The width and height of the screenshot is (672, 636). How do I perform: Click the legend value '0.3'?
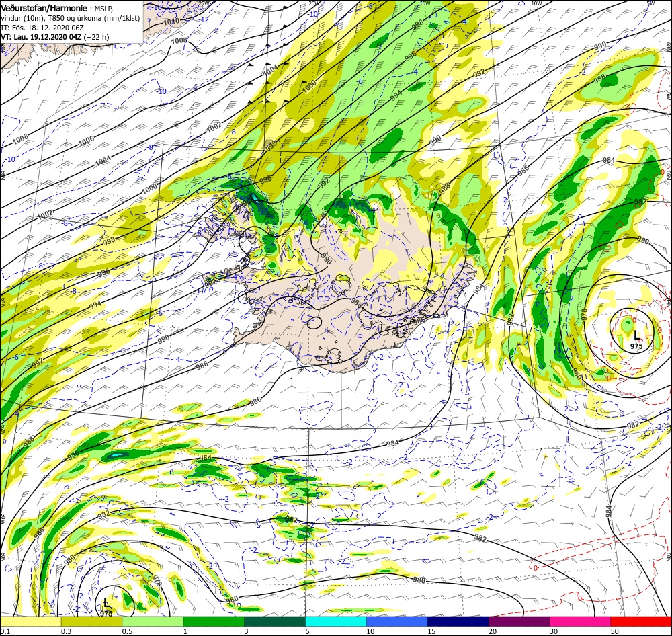tap(66, 631)
